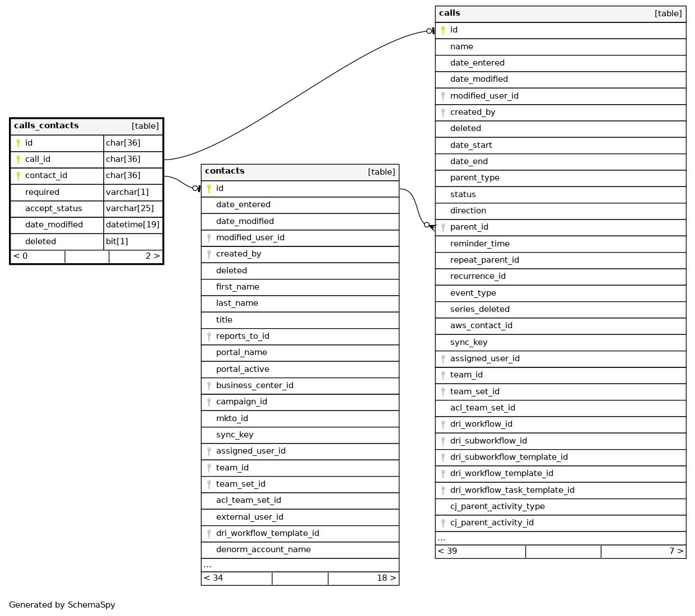Image resolution: width=695 pixels, height=616 pixels.
Task: Click key icon next to dri_workflow_id in calls
Action: coord(443,424)
